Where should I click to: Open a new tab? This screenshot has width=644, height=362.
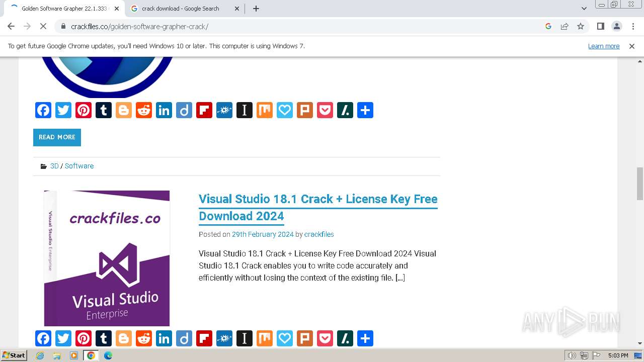tap(256, 9)
